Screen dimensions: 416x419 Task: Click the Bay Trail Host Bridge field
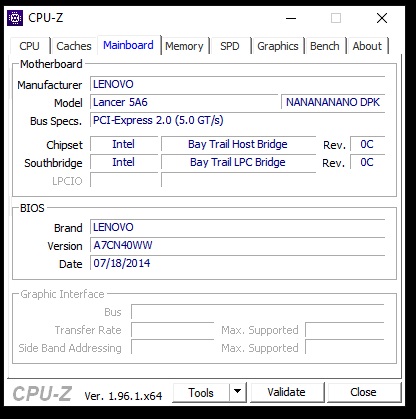click(x=238, y=144)
